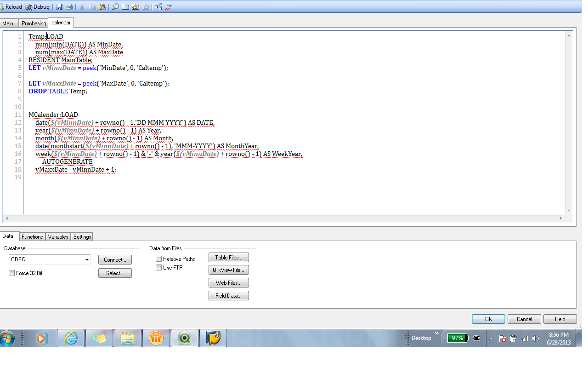588x368 pixels.
Task: Click the Copy icon in toolbar
Action: coord(92,7)
